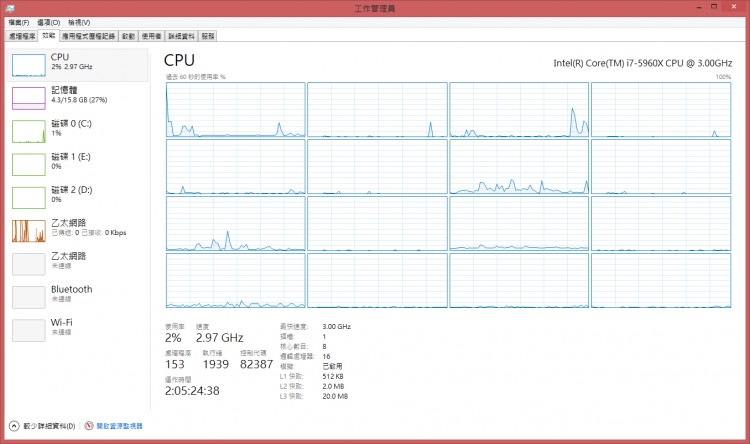The height and width of the screenshot is (444, 750).
Task: Select the Bluetooth adapter icon
Action: point(28,296)
